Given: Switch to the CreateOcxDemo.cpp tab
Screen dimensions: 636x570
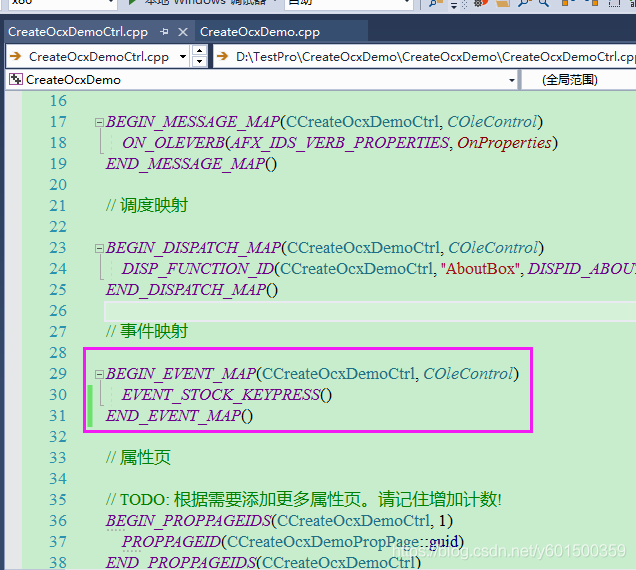Looking at the screenshot, I should 260,32.
